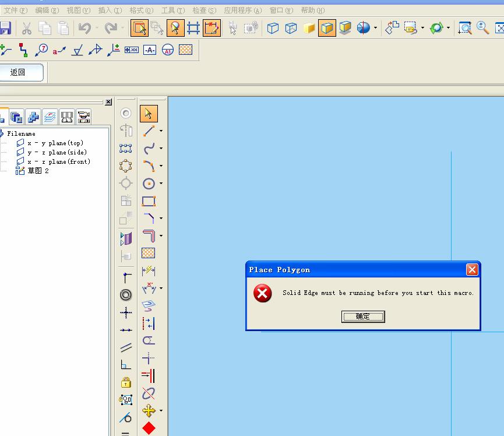Open the 视图(V) menu
The height and width of the screenshot is (436, 504).
79,10
